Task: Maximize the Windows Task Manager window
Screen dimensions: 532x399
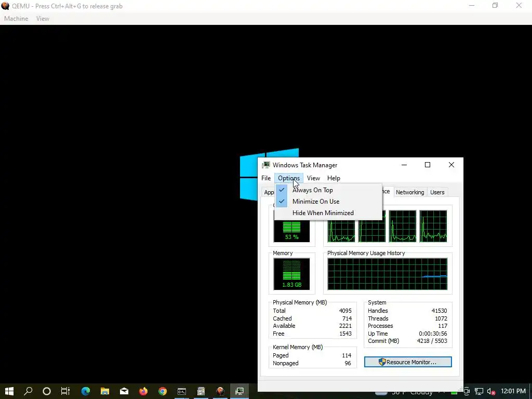Action: coord(428,165)
